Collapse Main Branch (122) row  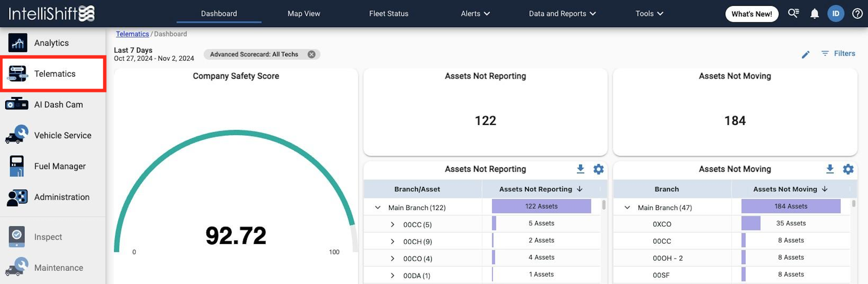point(378,207)
